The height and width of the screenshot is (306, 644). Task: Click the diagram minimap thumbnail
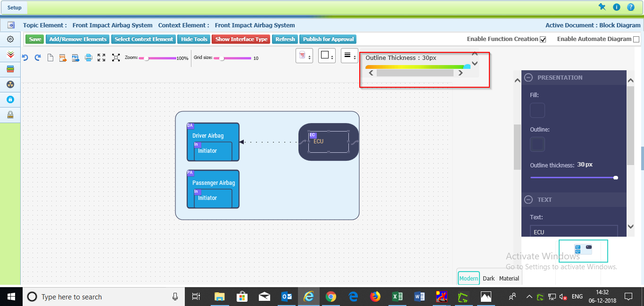point(583,251)
